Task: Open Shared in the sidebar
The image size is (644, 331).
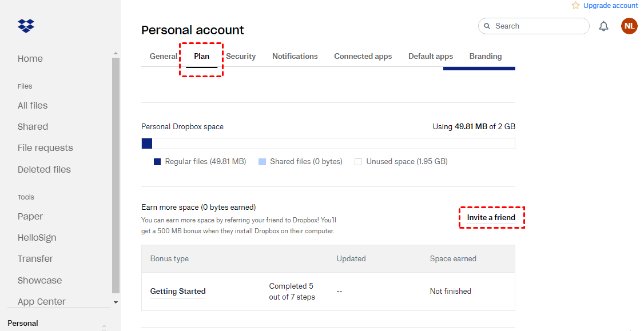Action: [33, 126]
